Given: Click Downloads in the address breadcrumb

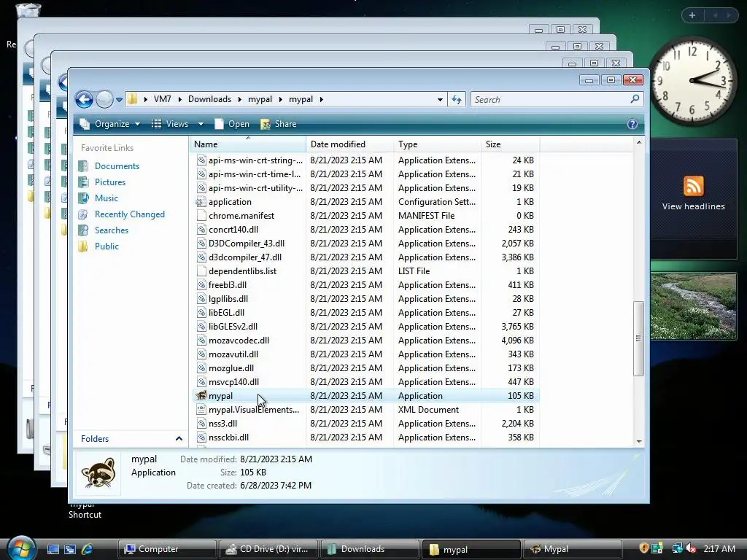Looking at the screenshot, I should coord(209,99).
